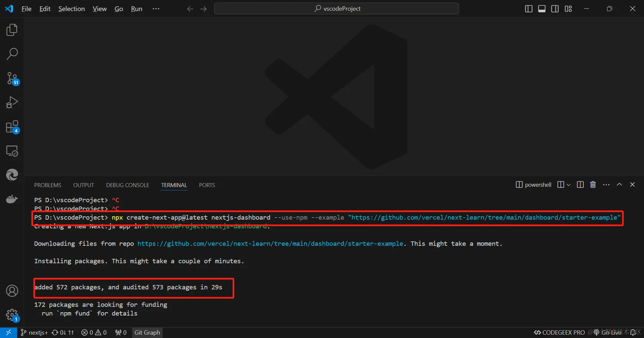This screenshot has height=338, width=644.
Task: Expand the overflow menu with three dots
Action: 156,9
